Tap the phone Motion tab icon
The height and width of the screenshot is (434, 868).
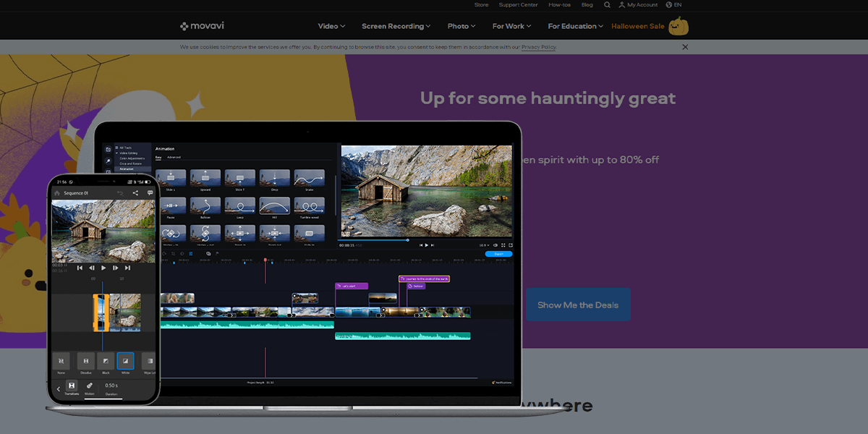click(x=90, y=386)
